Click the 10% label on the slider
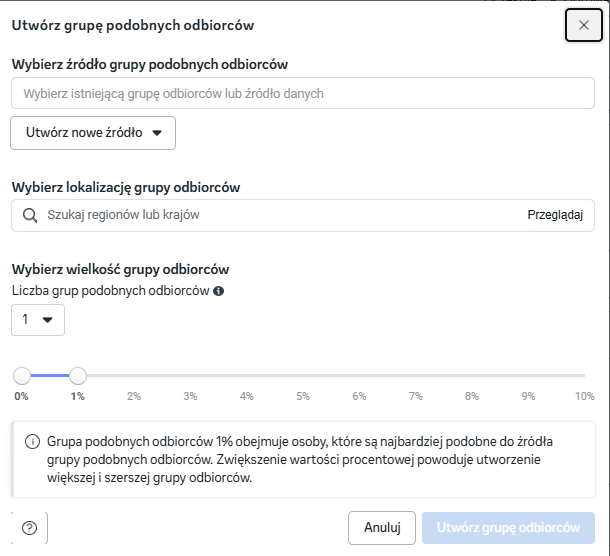 [585, 396]
